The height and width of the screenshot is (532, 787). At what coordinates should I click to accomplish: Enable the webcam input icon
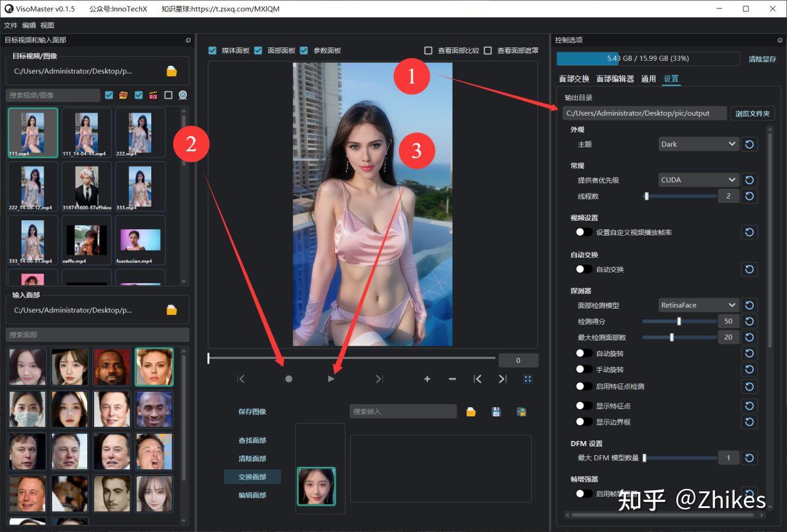182,95
